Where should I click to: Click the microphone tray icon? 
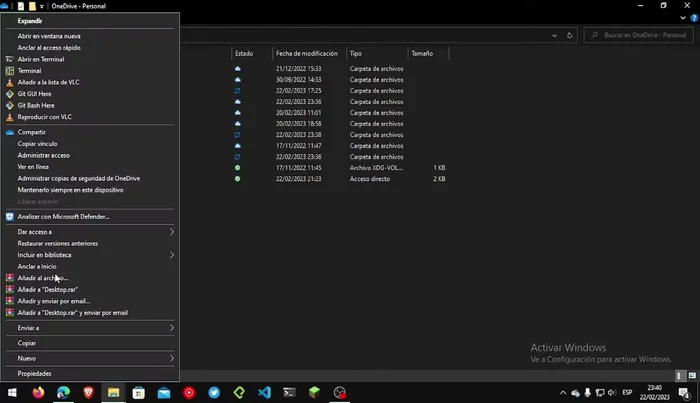[x=588, y=393]
